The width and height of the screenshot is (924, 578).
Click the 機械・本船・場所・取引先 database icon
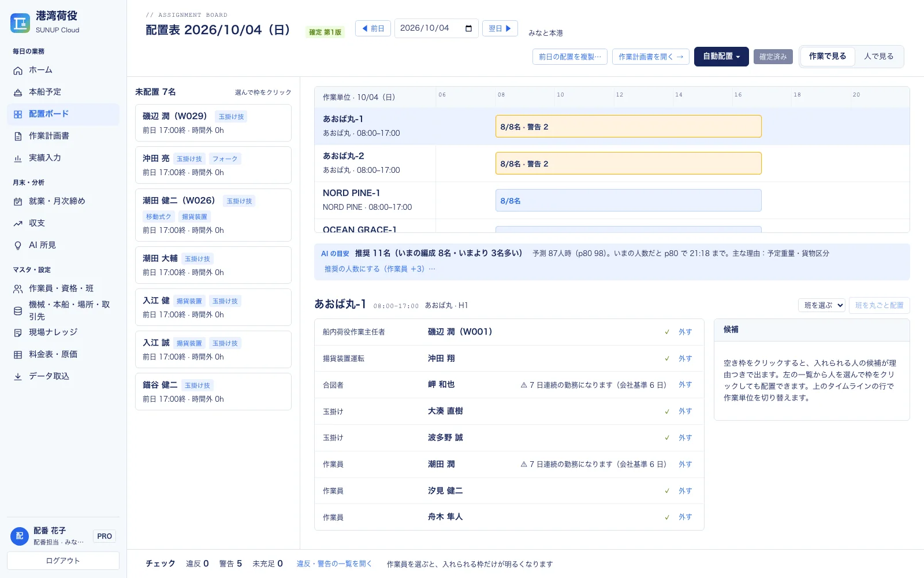(x=18, y=311)
